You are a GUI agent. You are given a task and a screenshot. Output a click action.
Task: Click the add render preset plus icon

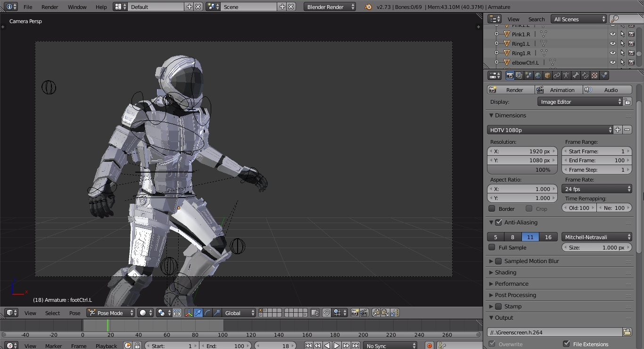click(x=618, y=130)
